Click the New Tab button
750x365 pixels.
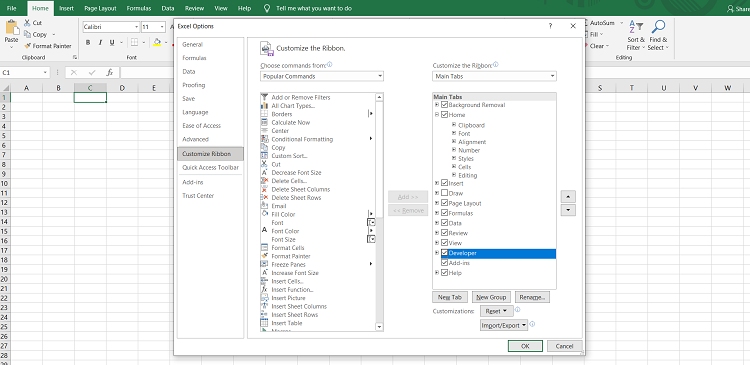coord(450,297)
